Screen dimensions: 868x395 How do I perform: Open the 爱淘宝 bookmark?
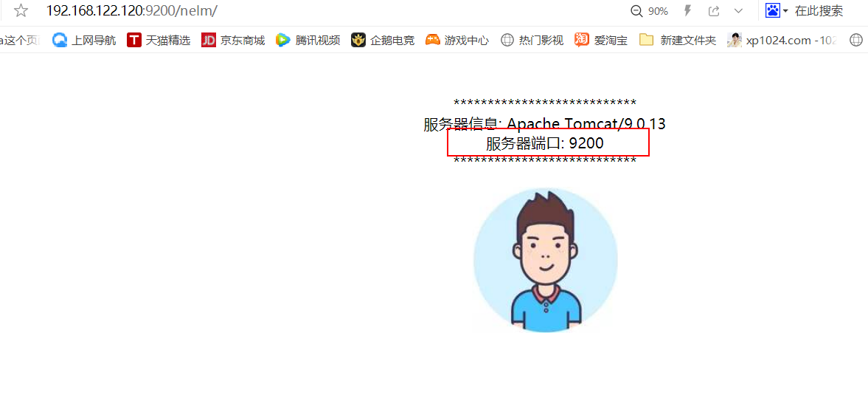coord(600,40)
